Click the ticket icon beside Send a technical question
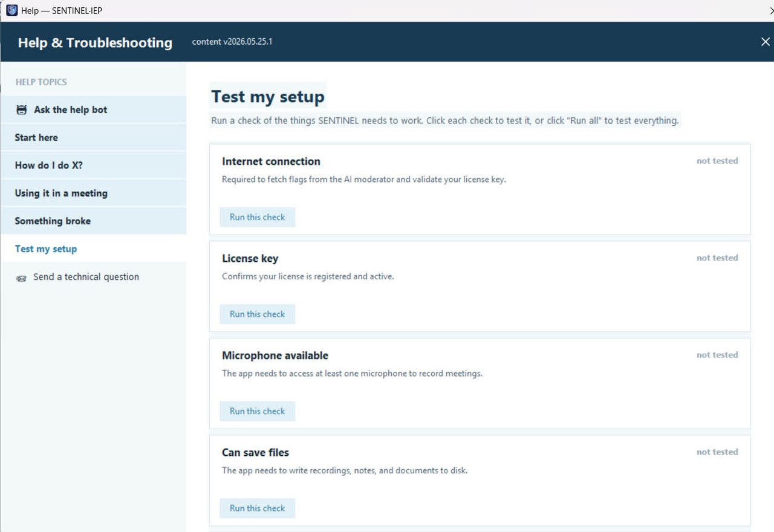 (x=21, y=278)
